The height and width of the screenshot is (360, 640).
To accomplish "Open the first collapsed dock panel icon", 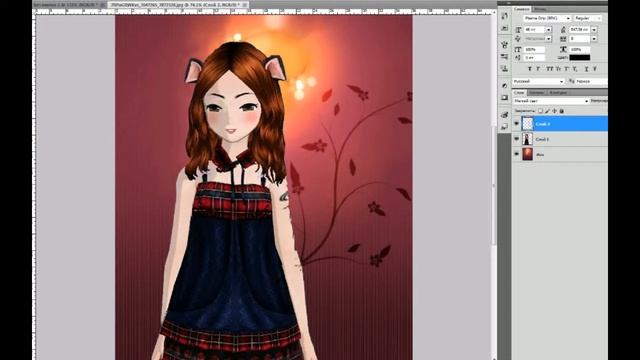I will click(505, 16).
